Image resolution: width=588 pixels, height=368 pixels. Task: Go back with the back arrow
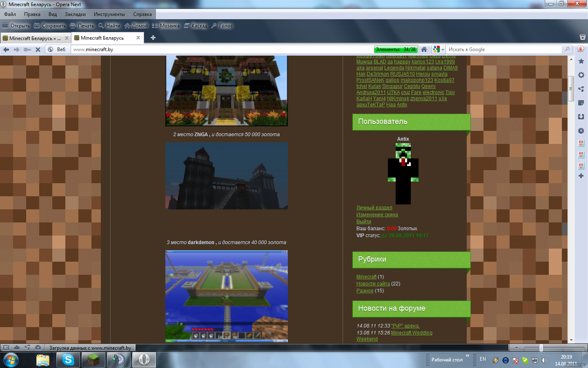click(x=6, y=49)
